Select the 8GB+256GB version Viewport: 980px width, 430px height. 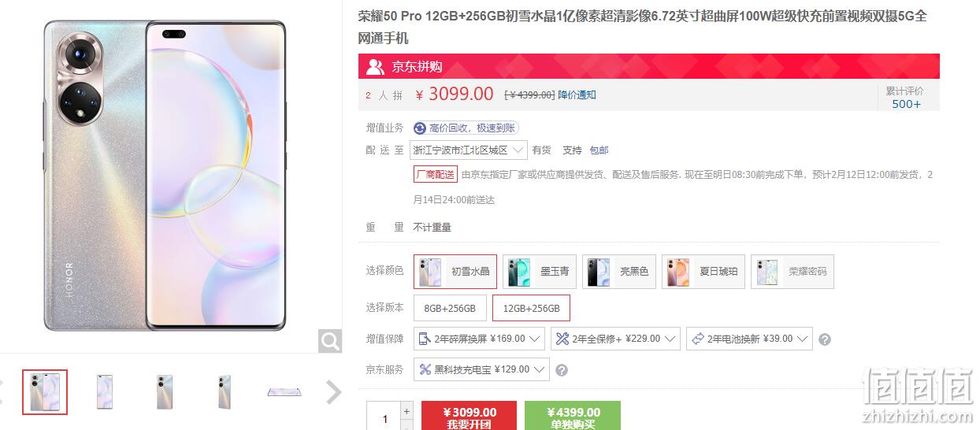pos(450,308)
